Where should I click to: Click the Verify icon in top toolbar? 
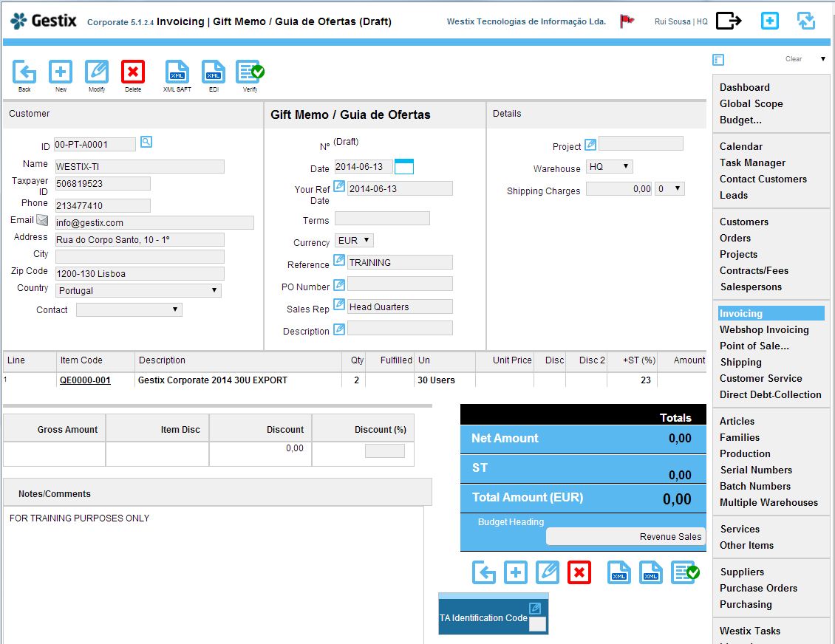point(250,72)
